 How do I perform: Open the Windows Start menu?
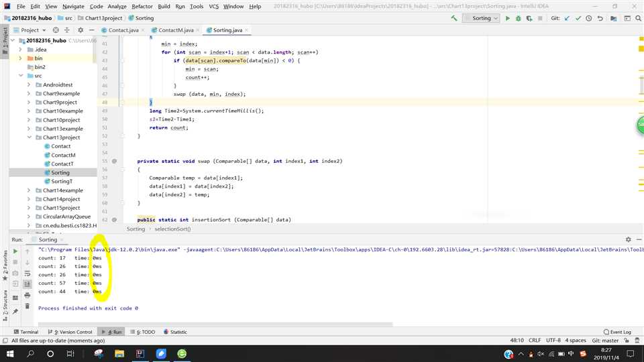(x=10, y=354)
